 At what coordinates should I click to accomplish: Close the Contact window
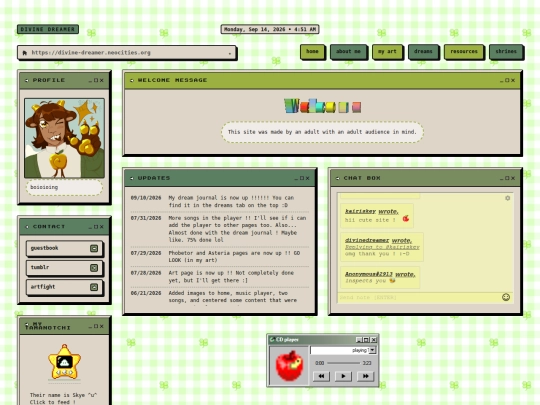coord(101,227)
